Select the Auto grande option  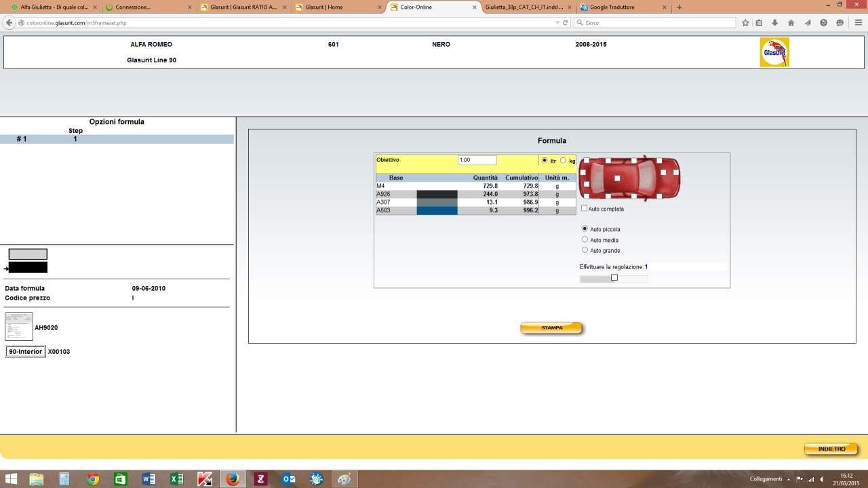(x=585, y=250)
